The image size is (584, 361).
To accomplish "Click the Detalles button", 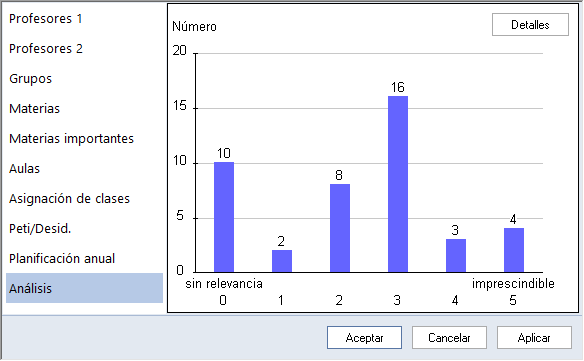I will tap(530, 25).
